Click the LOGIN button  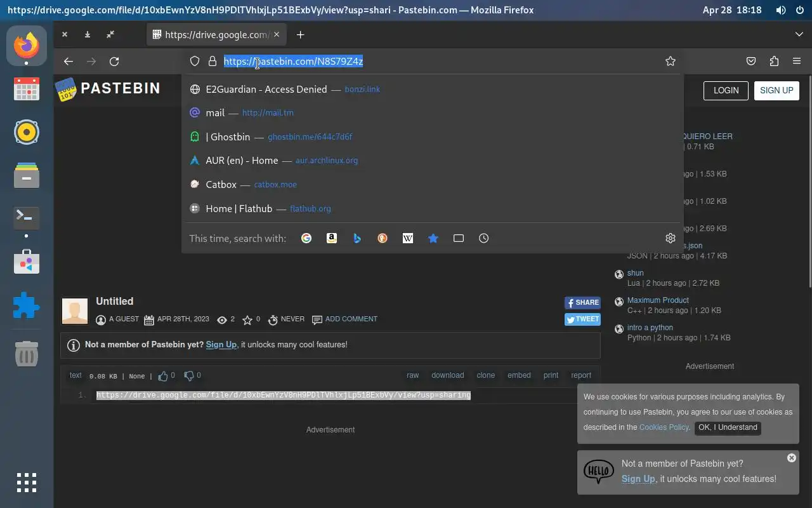(726, 90)
